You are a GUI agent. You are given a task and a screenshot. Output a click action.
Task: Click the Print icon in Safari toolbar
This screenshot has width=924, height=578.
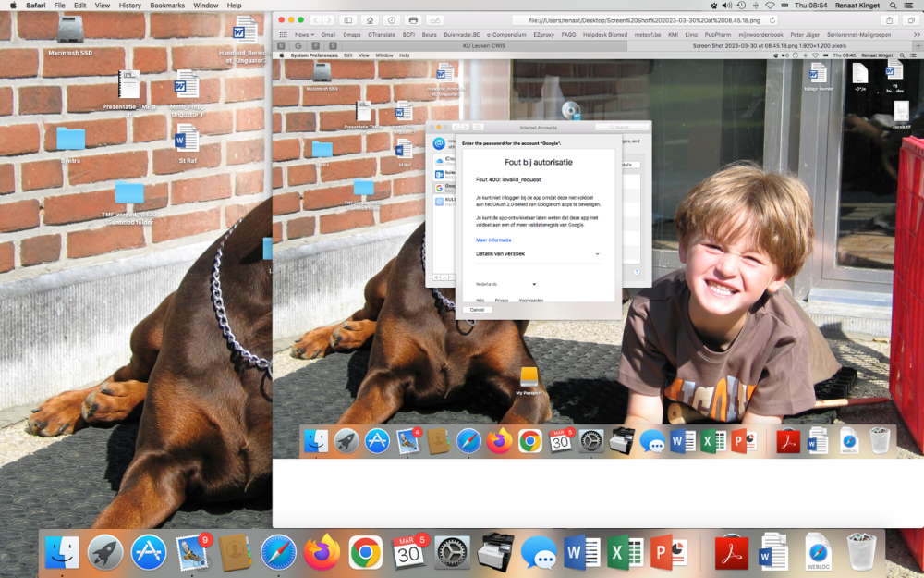point(413,19)
